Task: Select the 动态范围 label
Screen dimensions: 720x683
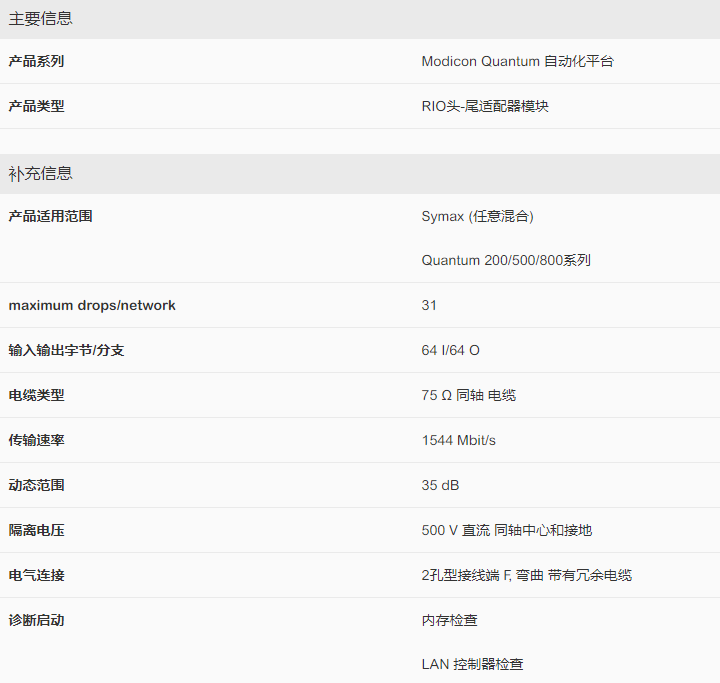Action: point(36,485)
